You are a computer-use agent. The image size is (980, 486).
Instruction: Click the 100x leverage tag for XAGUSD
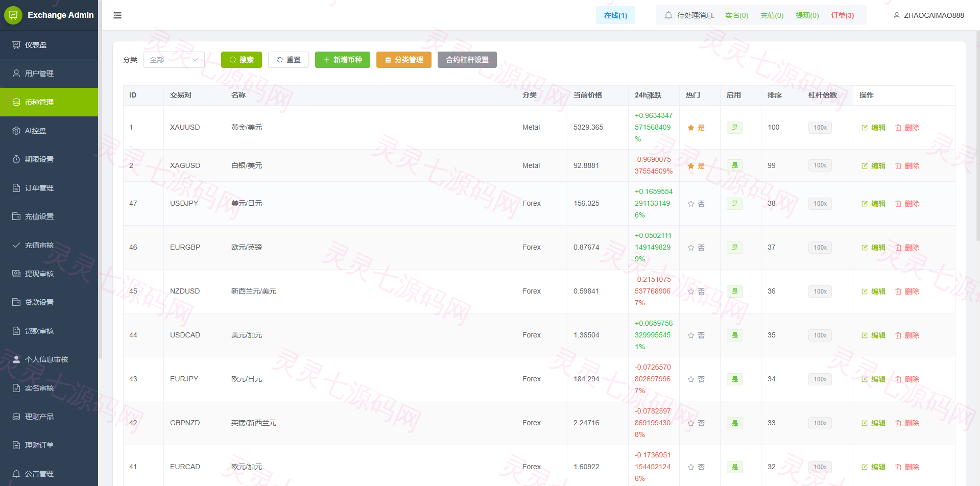820,165
